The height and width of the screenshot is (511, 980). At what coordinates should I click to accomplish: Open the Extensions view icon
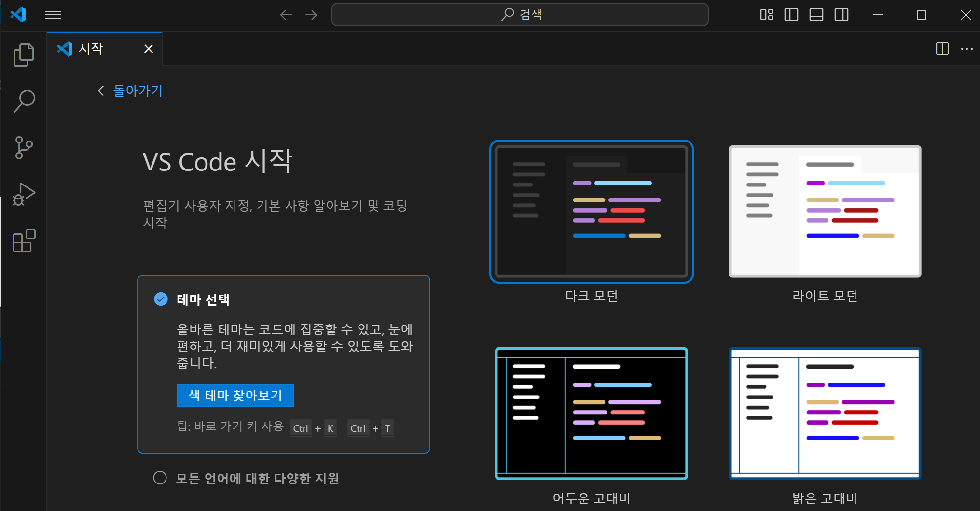(x=23, y=241)
